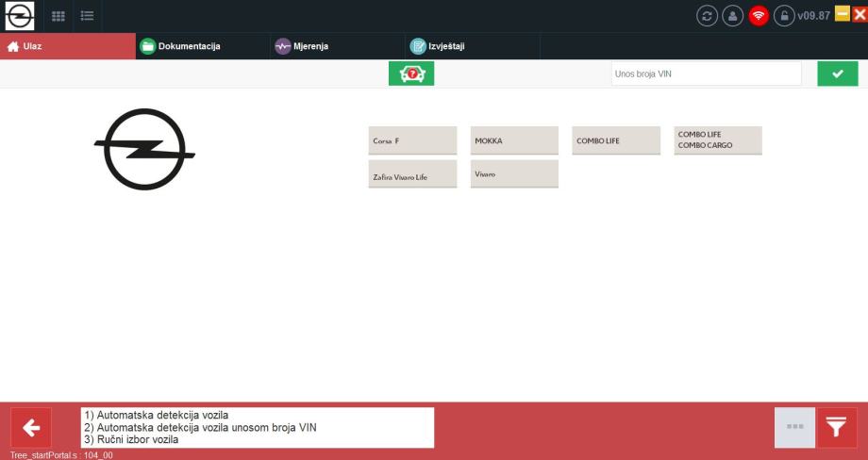868x460 pixels.
Task: Click the red Wi-Fi connection icon
Action: [759, 15]
